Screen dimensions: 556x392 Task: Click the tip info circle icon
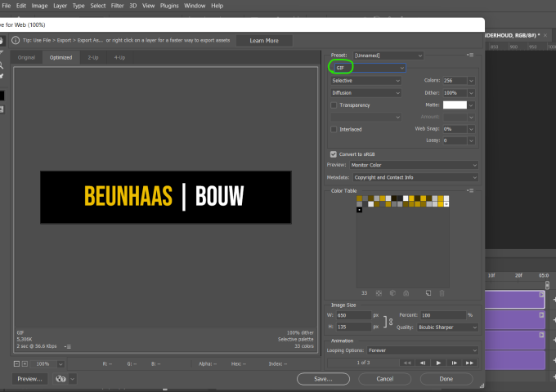[16, 40]
